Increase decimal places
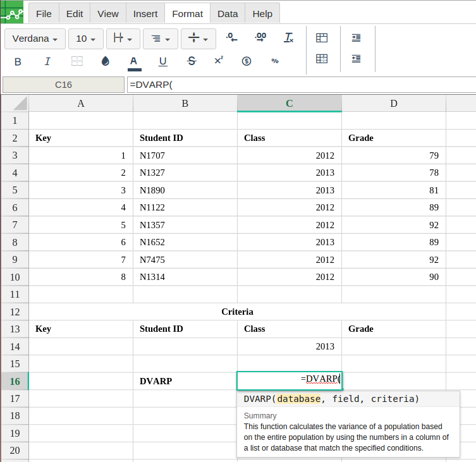 (260, 39)
